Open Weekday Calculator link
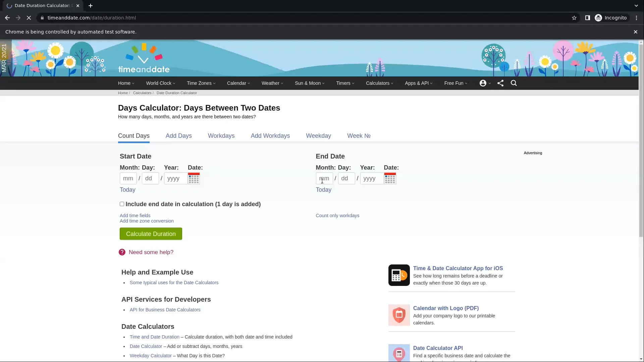This screenshot has height=362, width=644. click(x=151, y=356)
